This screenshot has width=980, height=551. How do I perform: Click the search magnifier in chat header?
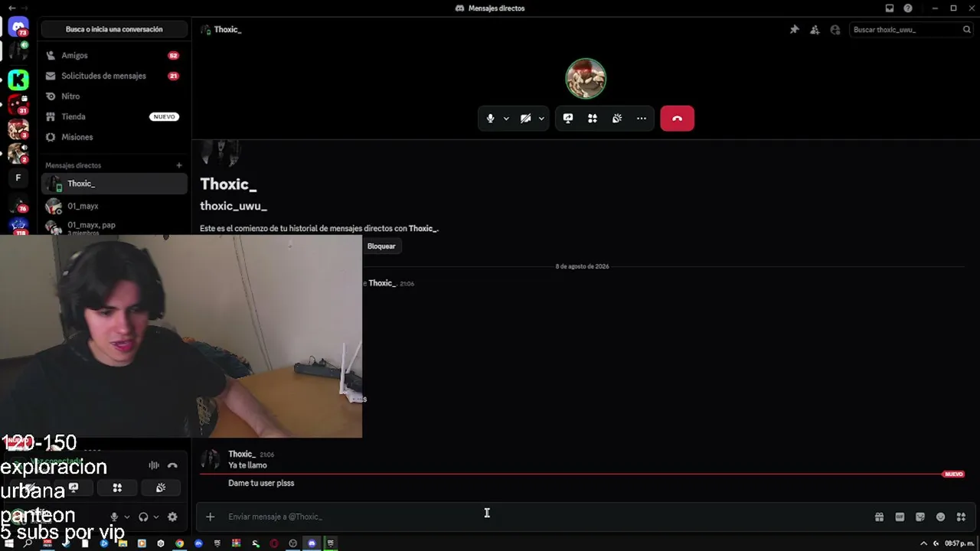click(967, 30)
